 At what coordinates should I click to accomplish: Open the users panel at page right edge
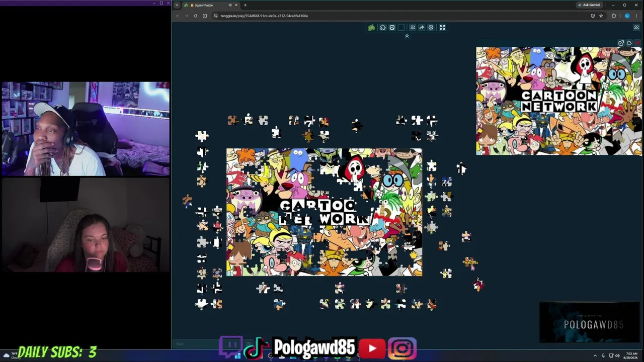point(636,28)
